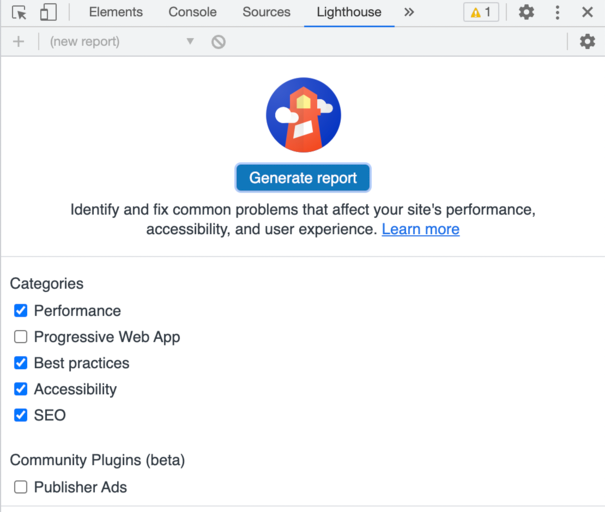This screenshot has width=605, height=512.
Task: Open Lighthouse settings gear icon
Action: [x=587, y=42]
